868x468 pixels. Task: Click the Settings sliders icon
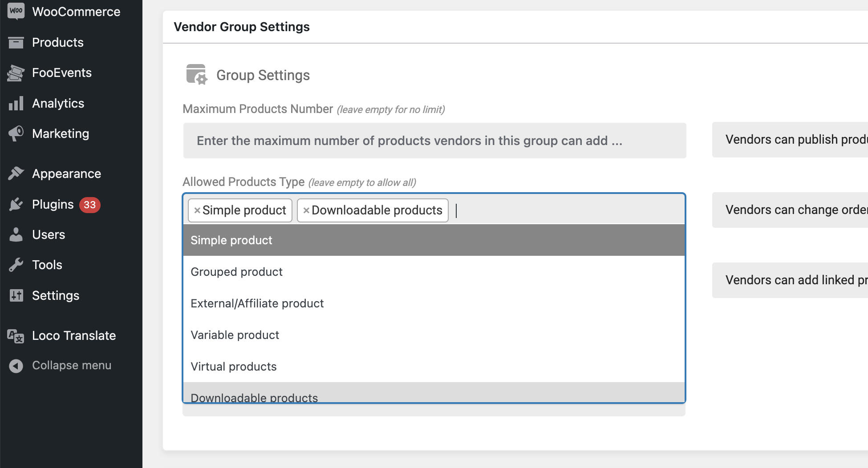(16, 295)
